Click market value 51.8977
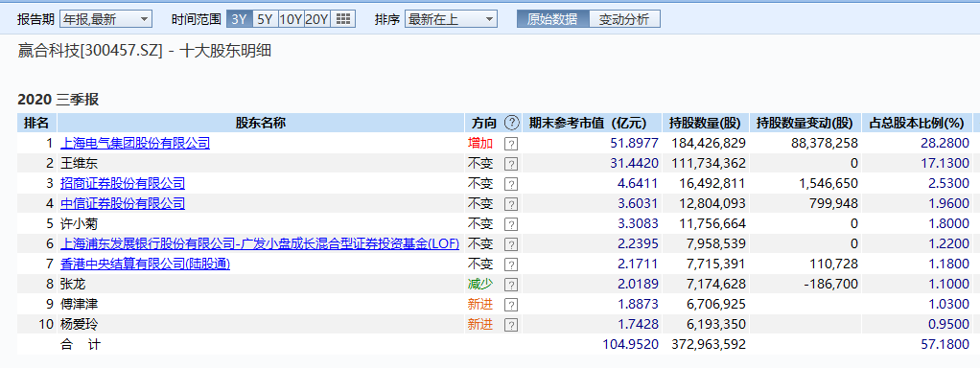Image resolution: width=980 pixels, height=368 pixels. 635,143
